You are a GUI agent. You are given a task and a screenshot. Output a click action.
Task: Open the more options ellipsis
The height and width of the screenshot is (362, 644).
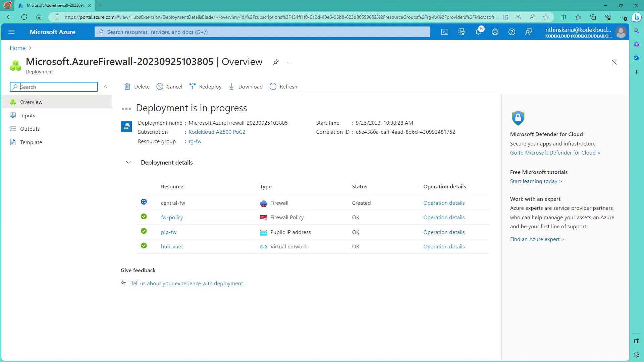[289, 62]
